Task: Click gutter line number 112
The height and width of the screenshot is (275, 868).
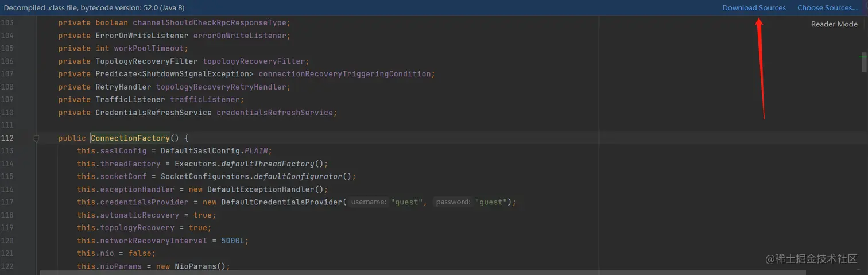Action: tap(7, 138)
